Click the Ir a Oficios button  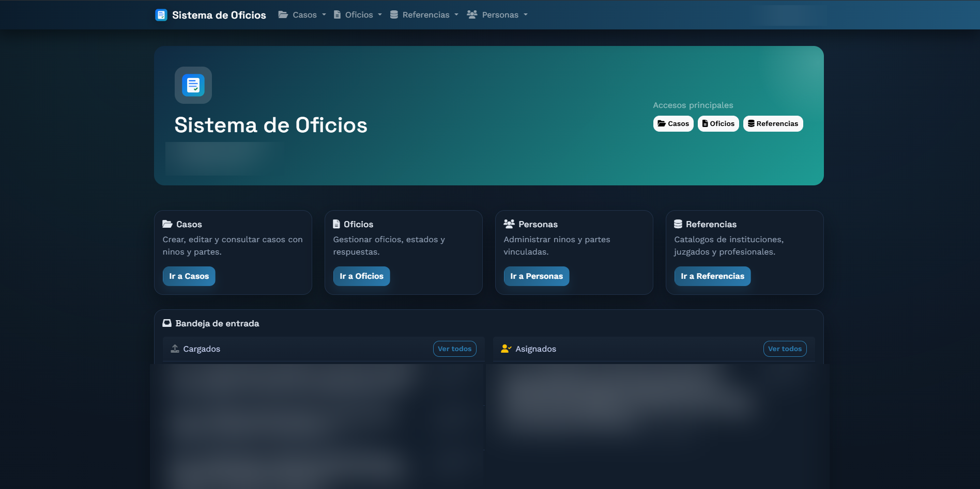coord(362,276)
